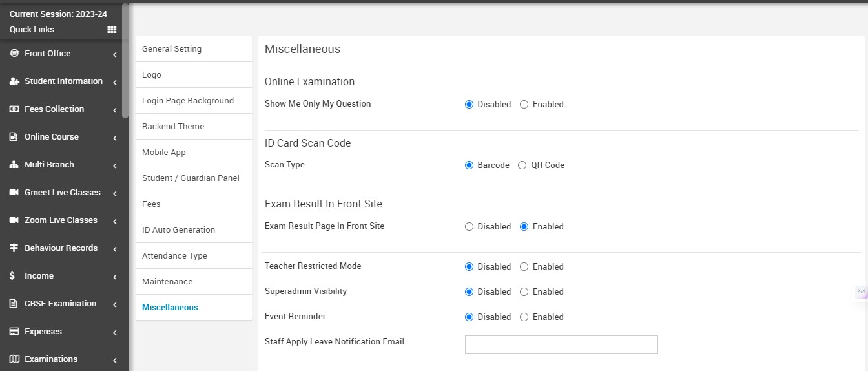Image resolution: width=868 pixels, height=371 pixels.
Task: Click the Gmeet Live Classes camera icon
Action: (14, 193)
